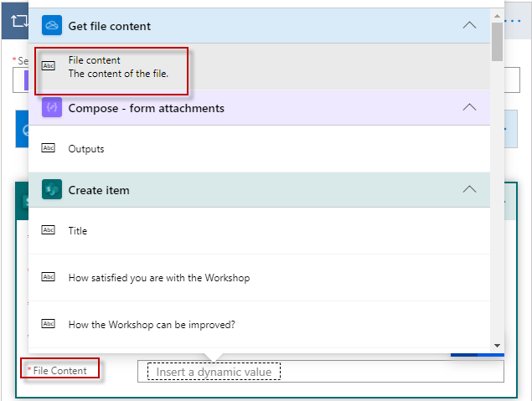Choose Title from Create item

tap(78, 231)
